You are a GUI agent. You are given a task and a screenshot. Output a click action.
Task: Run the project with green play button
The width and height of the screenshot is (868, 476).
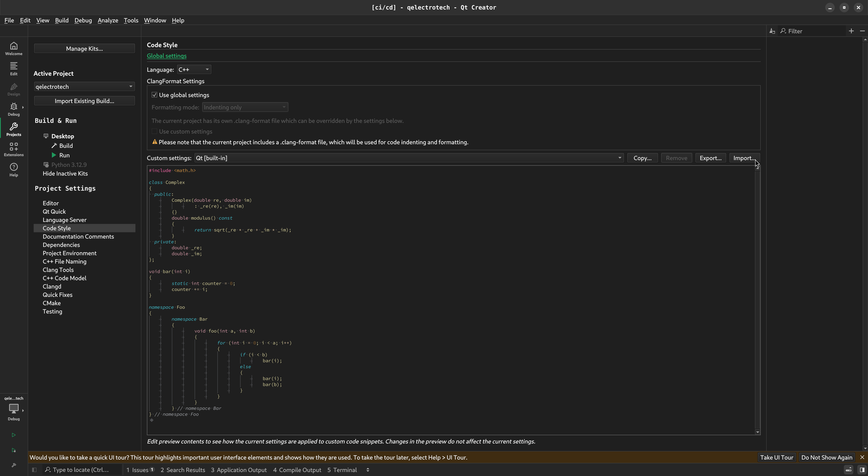[13, 435]
